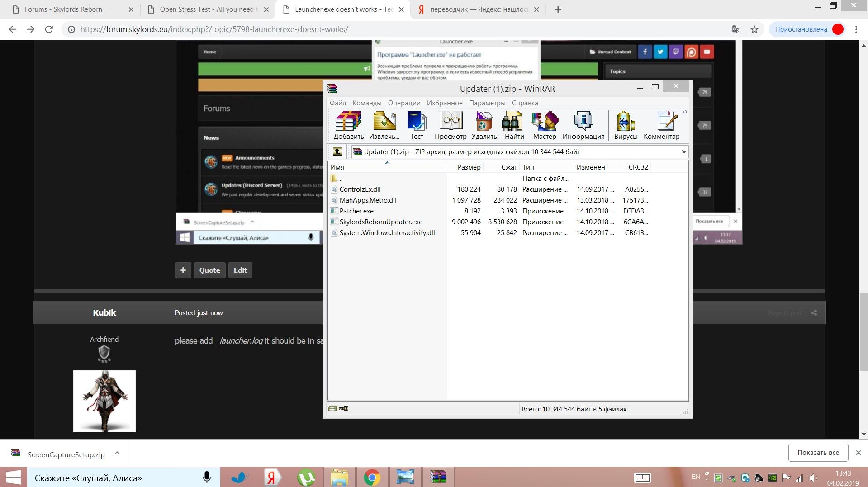Click the translate page icon in address bar

tap(736, 29)
